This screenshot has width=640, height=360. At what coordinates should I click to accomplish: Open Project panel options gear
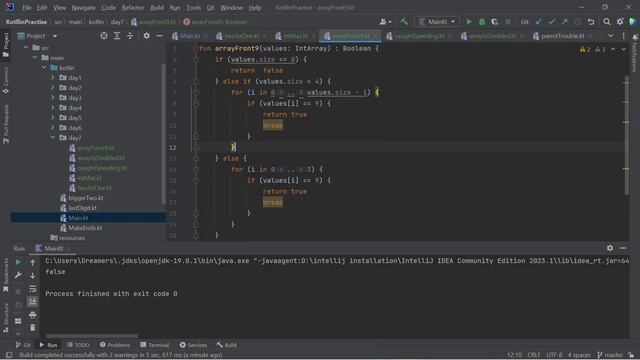(147, 36)
